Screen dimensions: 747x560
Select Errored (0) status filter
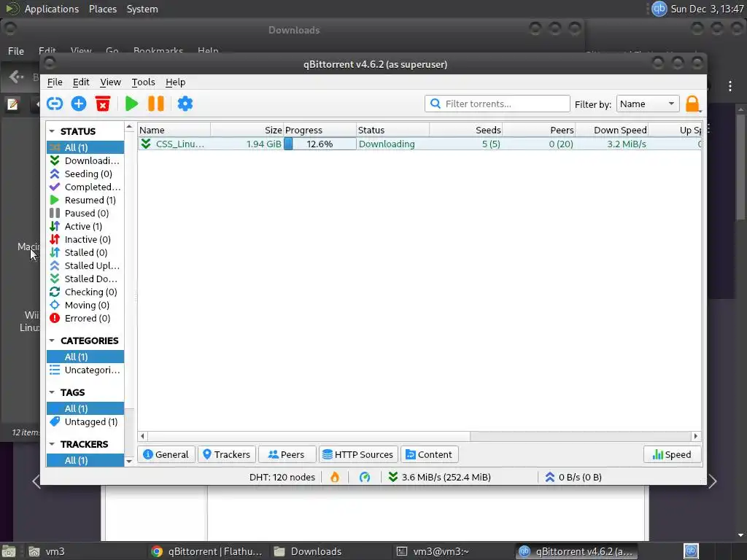coord(85,318)
